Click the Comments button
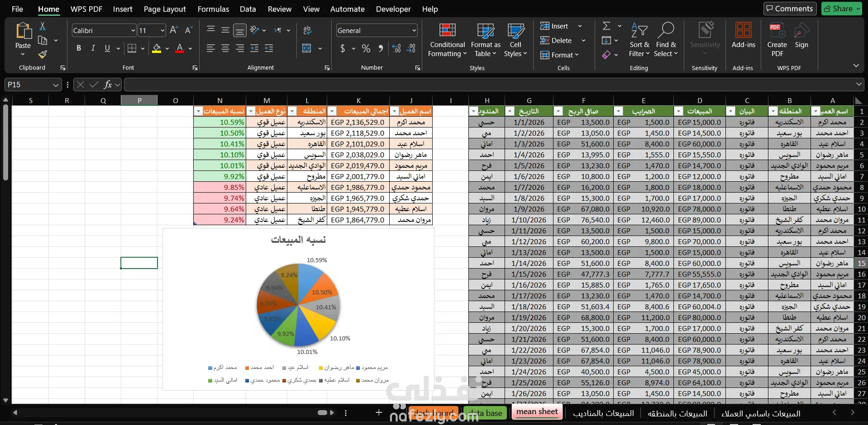Viewport: 868px width, 425px height. tap(790, 9)
